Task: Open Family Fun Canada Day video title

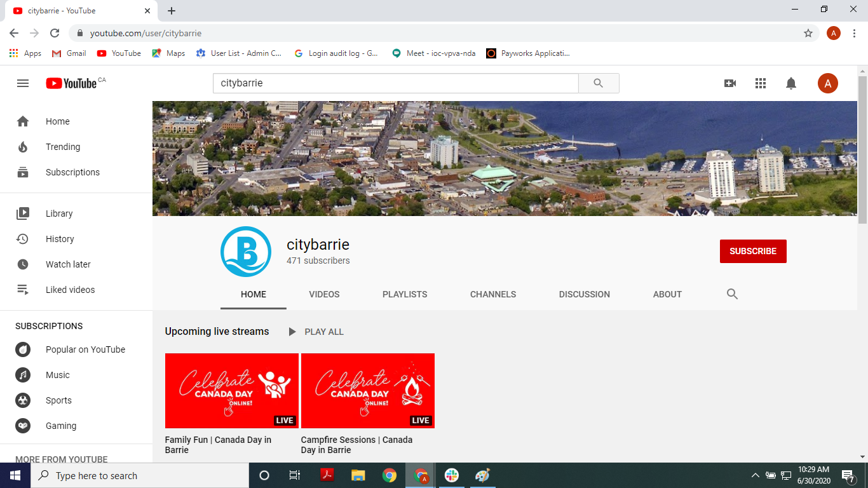Action: click(218, 445)
